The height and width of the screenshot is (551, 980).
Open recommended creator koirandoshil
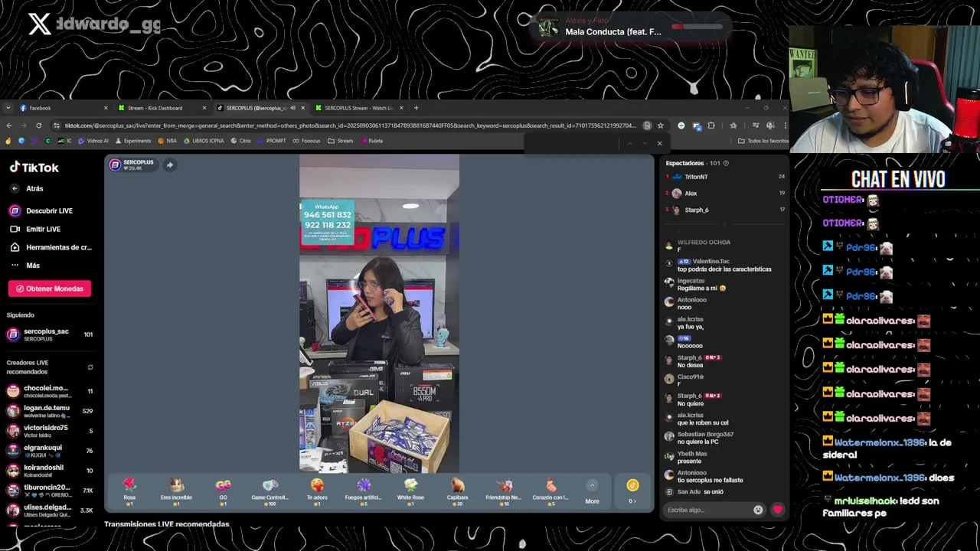pos(49,471)
